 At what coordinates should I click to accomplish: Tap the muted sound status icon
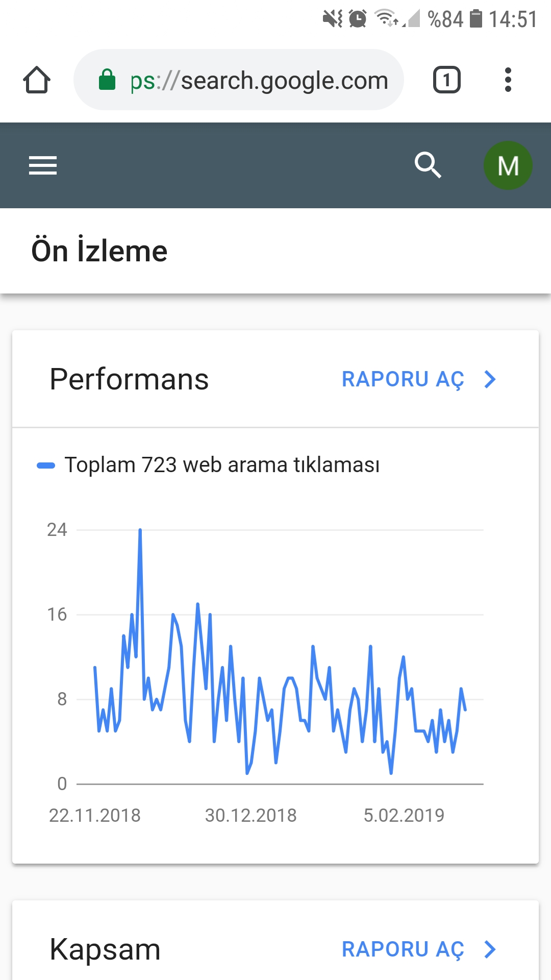click(x=333, y=19)
